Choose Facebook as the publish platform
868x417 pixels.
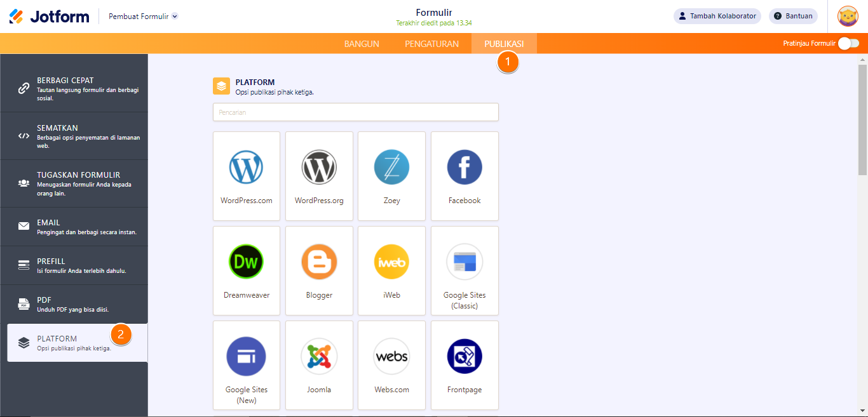tap(465, 176)
